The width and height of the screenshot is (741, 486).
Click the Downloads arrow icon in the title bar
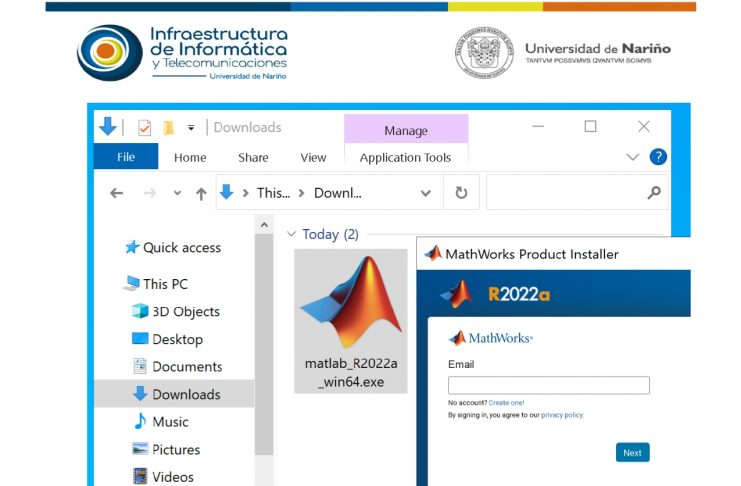tap(108, 126)
